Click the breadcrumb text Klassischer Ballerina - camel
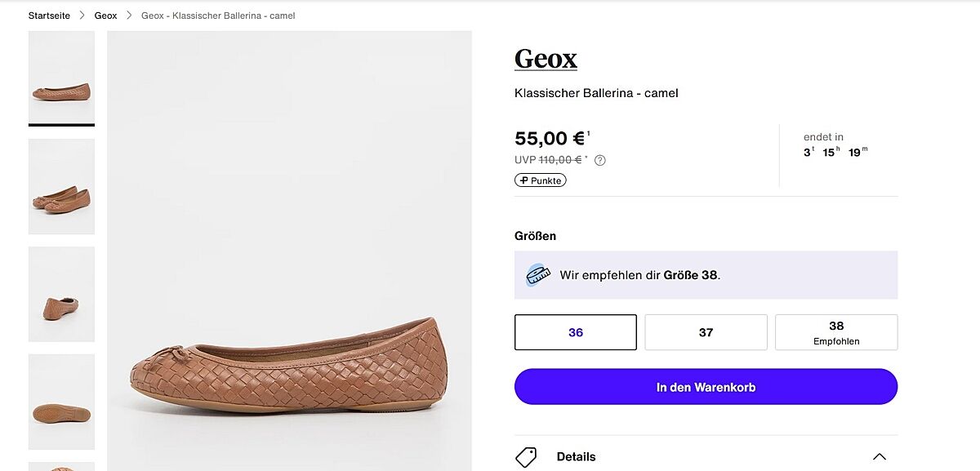 click(x=218, y=16)
